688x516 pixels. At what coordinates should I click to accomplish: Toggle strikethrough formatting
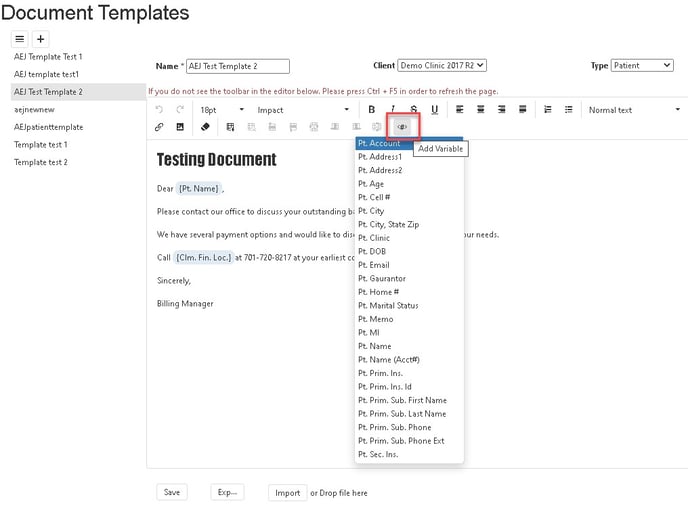413,109
